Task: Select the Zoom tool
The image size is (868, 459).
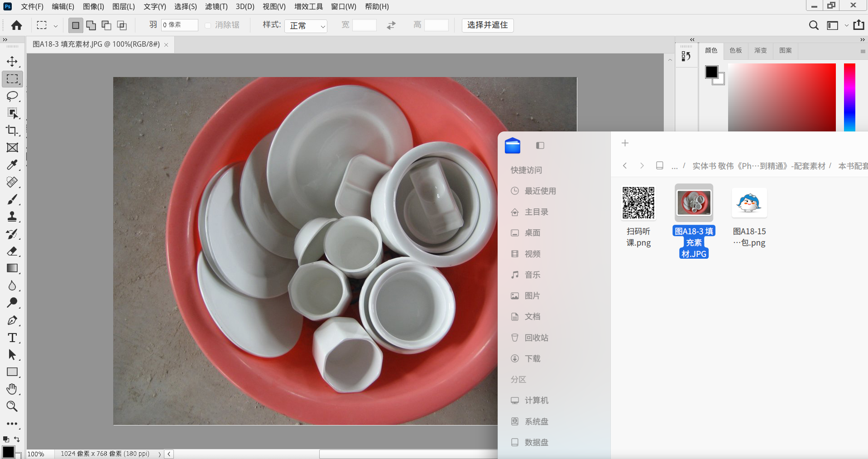Action: (12, 406)
